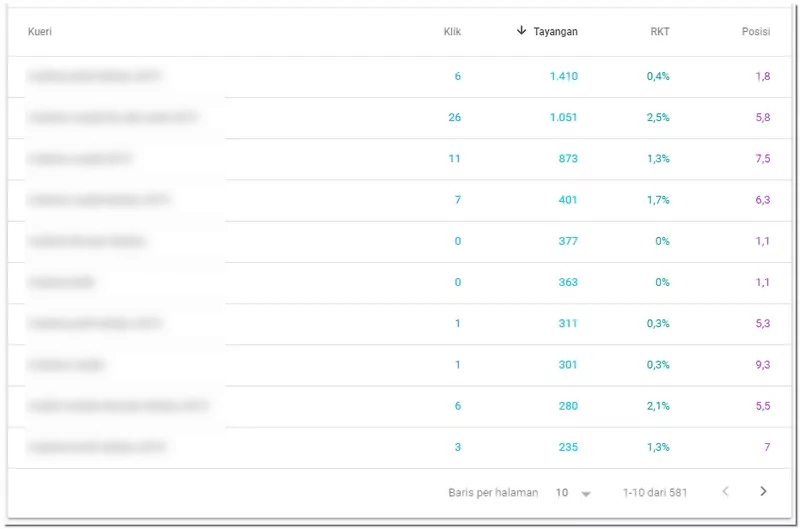Go to the previous page of results
800x529 pixels.
[x=726, y=491]
